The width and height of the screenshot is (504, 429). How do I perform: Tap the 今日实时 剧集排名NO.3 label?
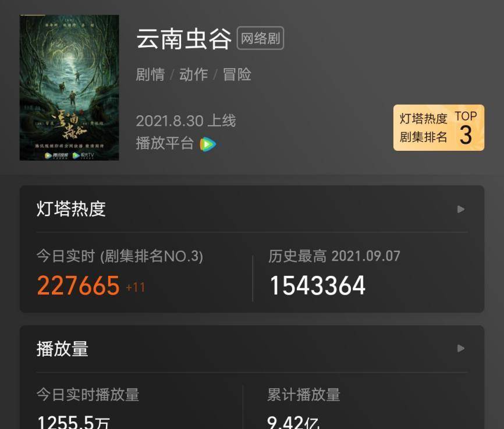tap(119, 256)
